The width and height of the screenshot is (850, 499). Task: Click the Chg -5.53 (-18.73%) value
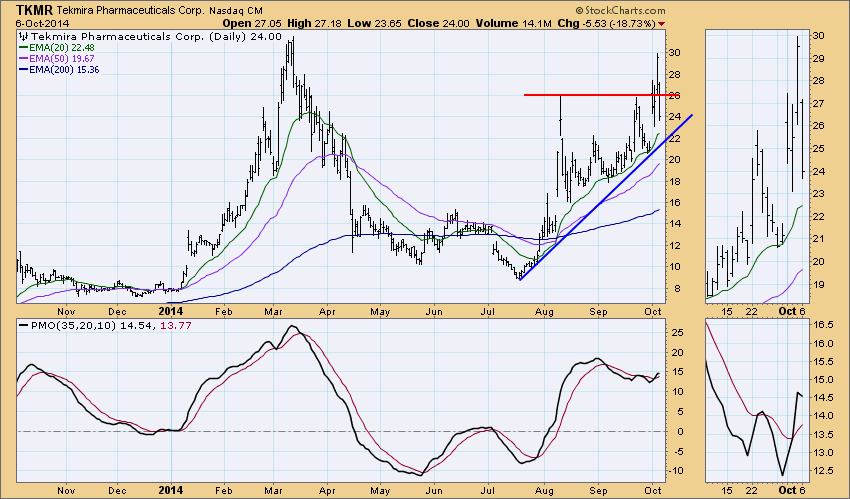[x=606, y=23]
